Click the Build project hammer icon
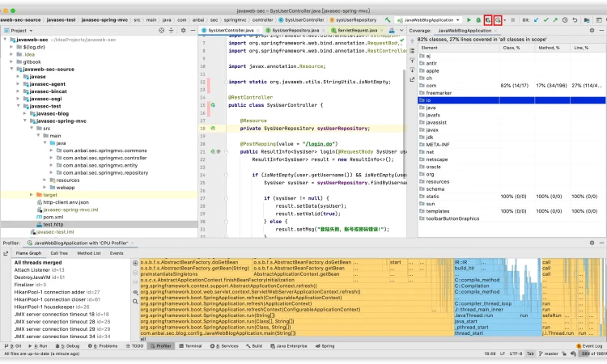 click(388, 19)
